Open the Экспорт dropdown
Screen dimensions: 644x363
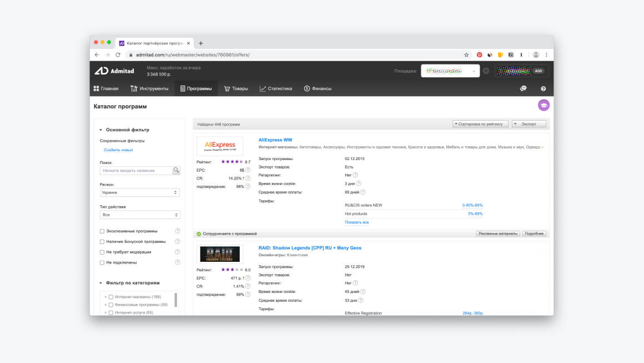point(529,124)
